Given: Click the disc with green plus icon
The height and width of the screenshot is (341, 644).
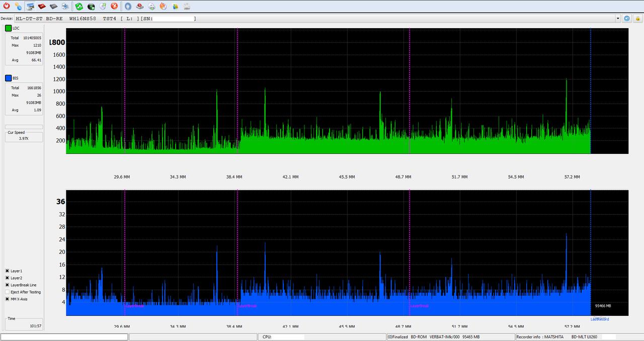Looking at the screenshot, I should coord(151,6).
